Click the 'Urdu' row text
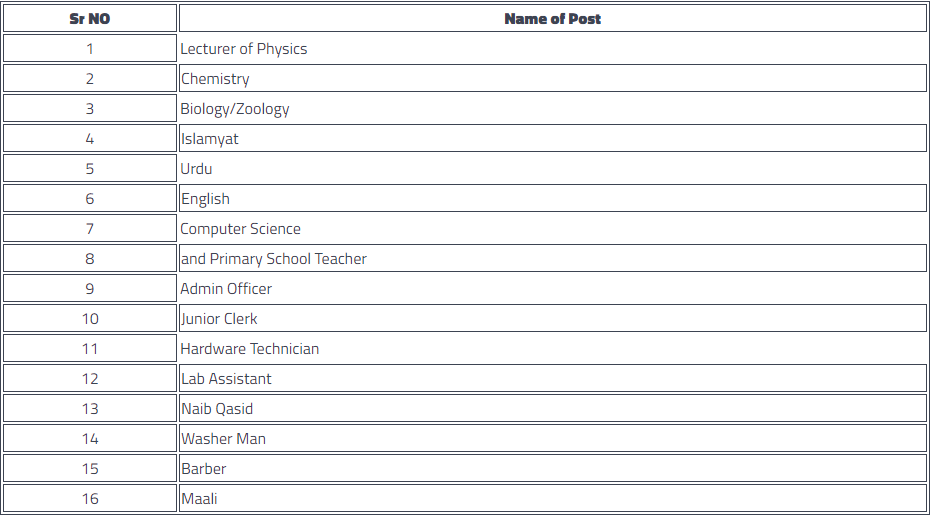 click(x=197, y=169)
